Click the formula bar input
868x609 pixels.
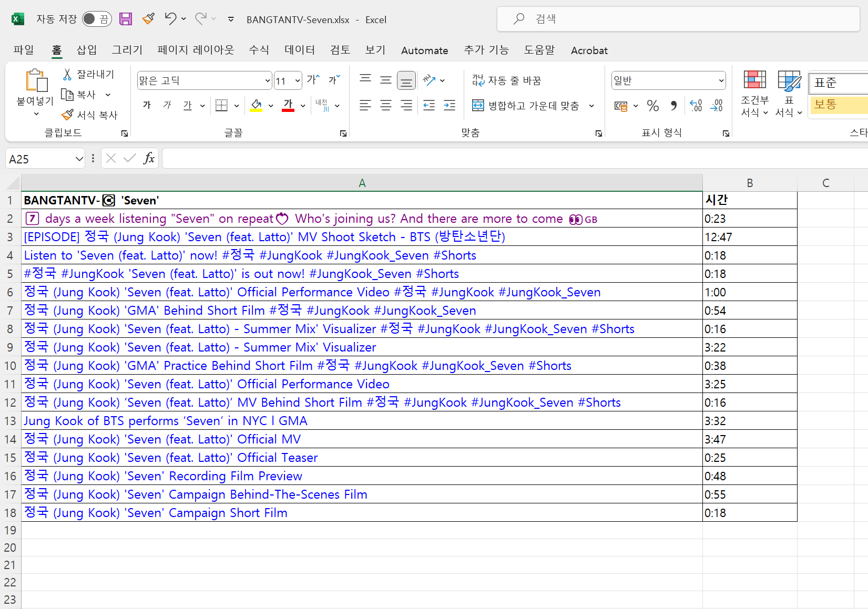coord(515,158)
